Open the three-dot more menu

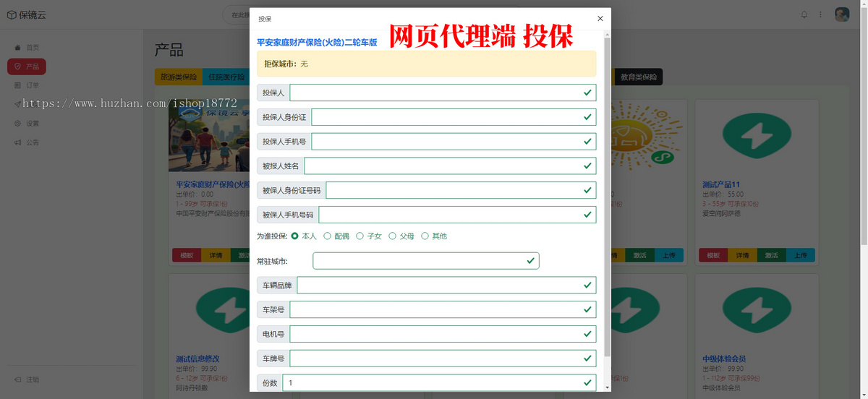(820, 14)
